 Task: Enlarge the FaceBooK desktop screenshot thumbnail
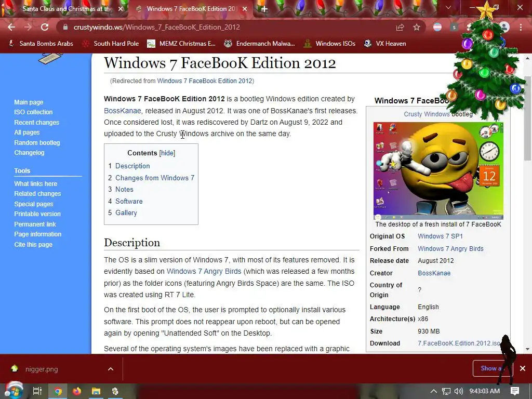pyautogui.click(x=438, y=171)
